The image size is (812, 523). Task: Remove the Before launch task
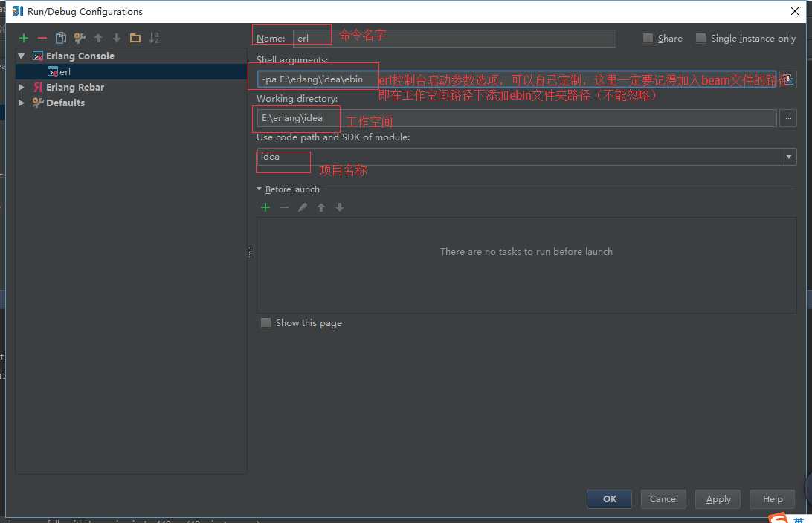click(284, 207)
